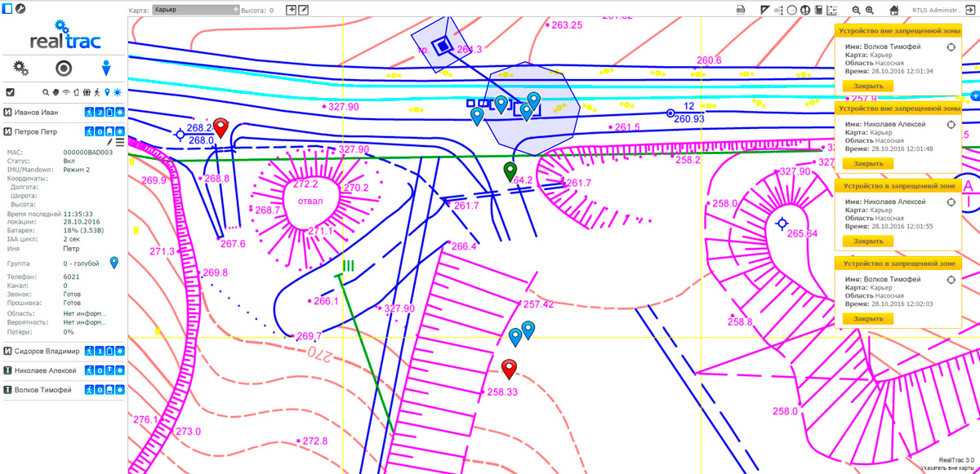Screen dimensions: 980x474
Task: Open the wrench settings tool
Action: tap(20, 7)
